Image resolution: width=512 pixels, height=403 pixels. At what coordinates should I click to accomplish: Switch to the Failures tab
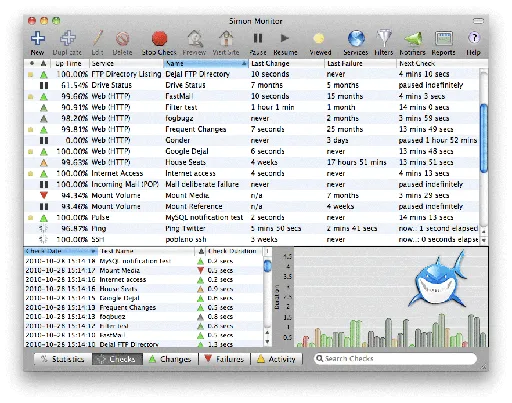(x=224, y=359)
